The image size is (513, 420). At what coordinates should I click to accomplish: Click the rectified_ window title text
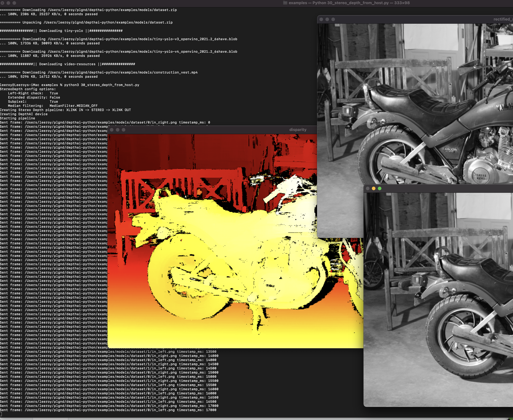coord(503,19)
